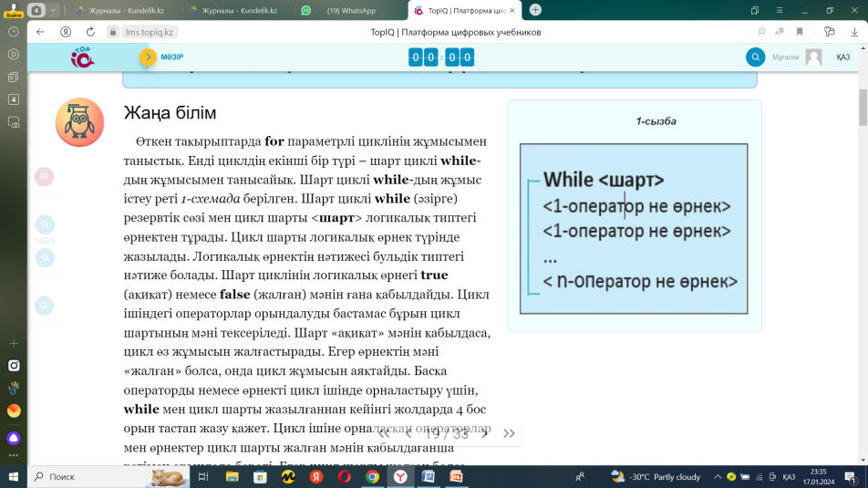Viewport: 868px width, 488px height.
Task: Show hidden tray icons chevron
Action: [718, 476]
